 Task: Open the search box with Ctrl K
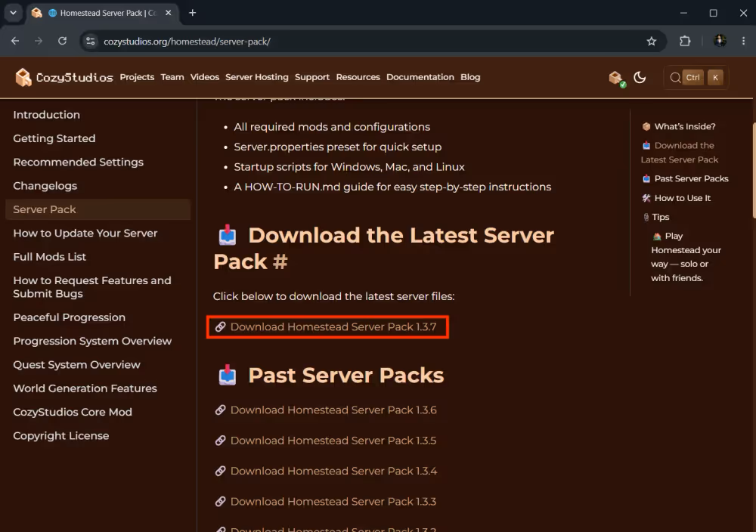tap(696, 77)
